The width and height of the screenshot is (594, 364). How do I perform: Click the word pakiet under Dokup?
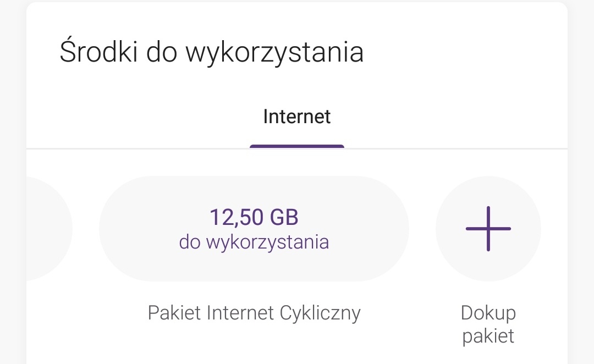coord(488,335)
